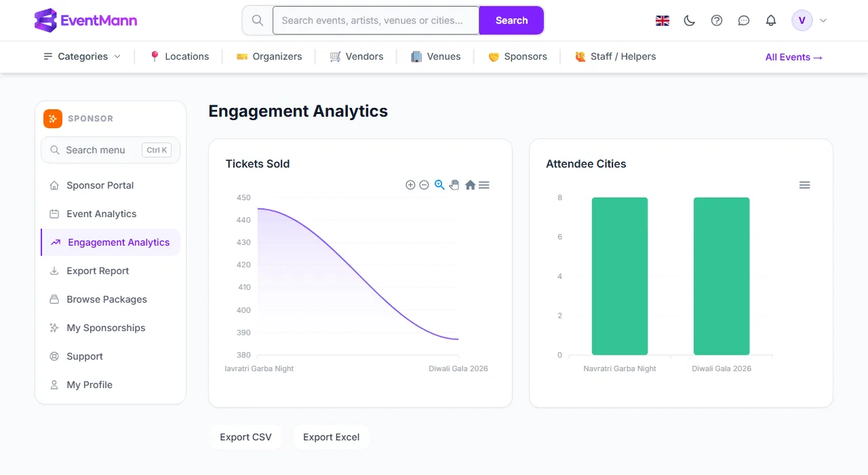Click the Diwali Gala 2026 green bar

coord(722,276)
